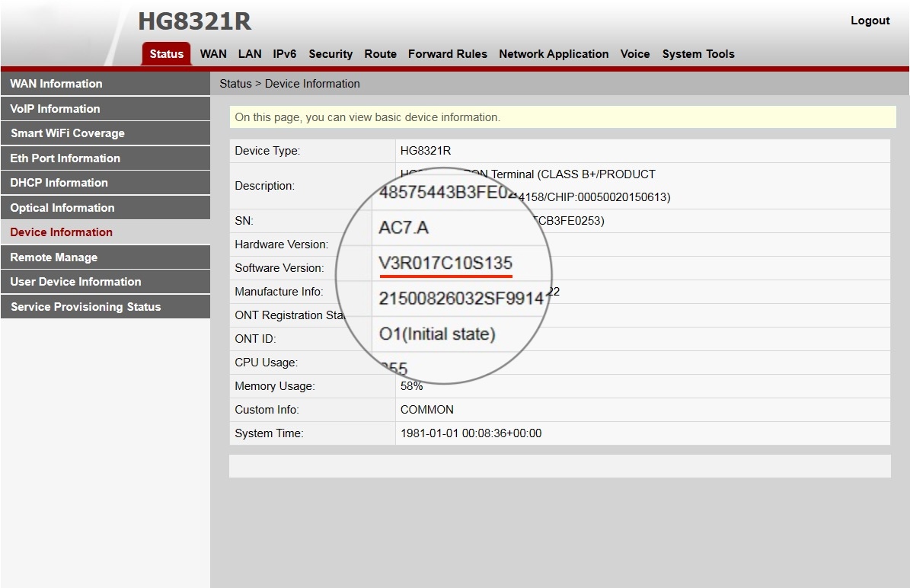The image size is (910, 588).
Task: View User Device Information
Action: (x=105, y=282)
